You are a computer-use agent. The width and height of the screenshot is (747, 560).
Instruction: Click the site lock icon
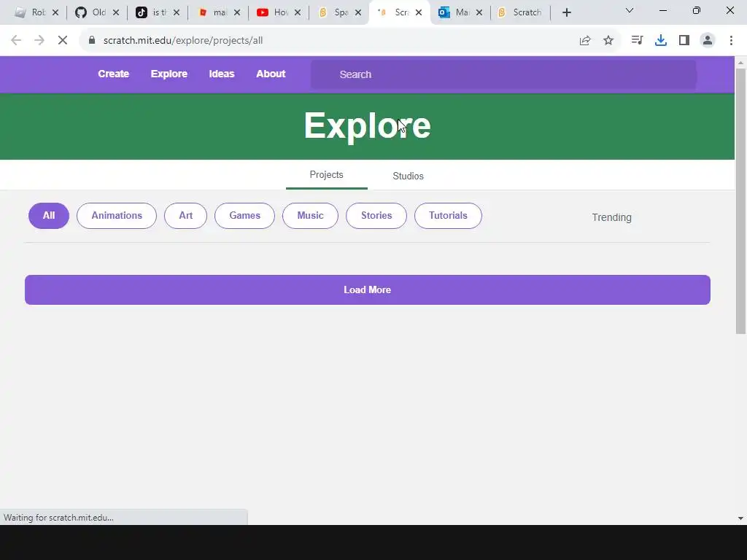[x=92, y=41]
